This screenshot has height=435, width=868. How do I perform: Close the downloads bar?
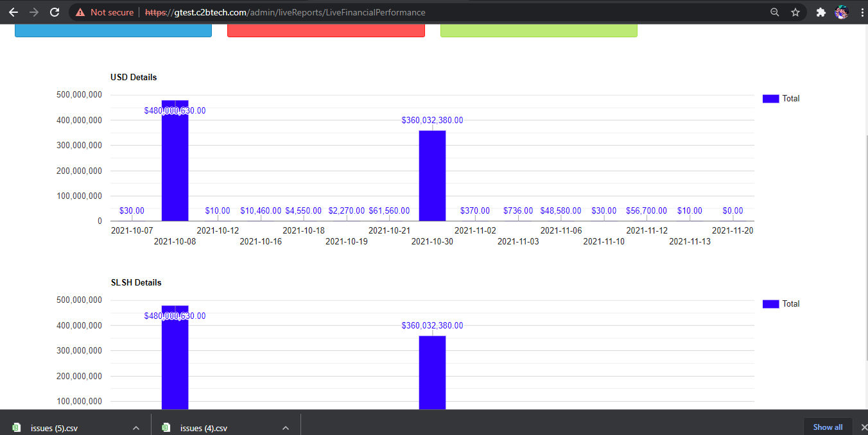click(x=864, y=427)
